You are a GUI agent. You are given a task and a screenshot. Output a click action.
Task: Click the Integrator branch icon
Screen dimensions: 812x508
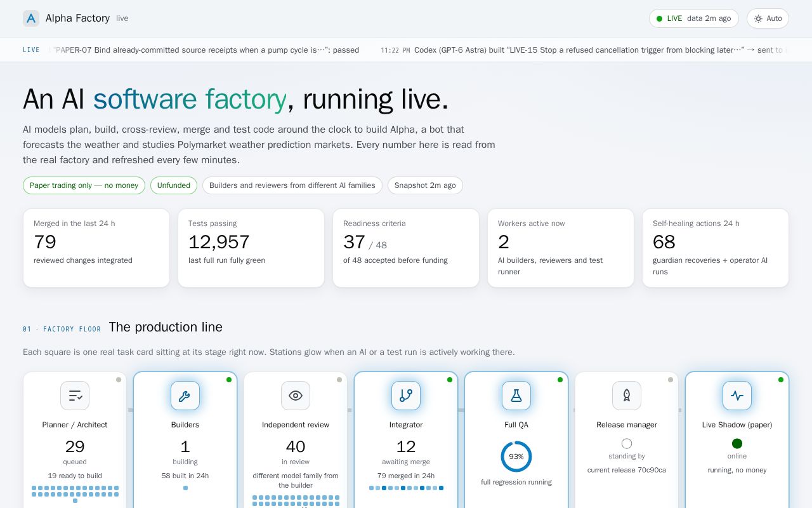point(406,396)
